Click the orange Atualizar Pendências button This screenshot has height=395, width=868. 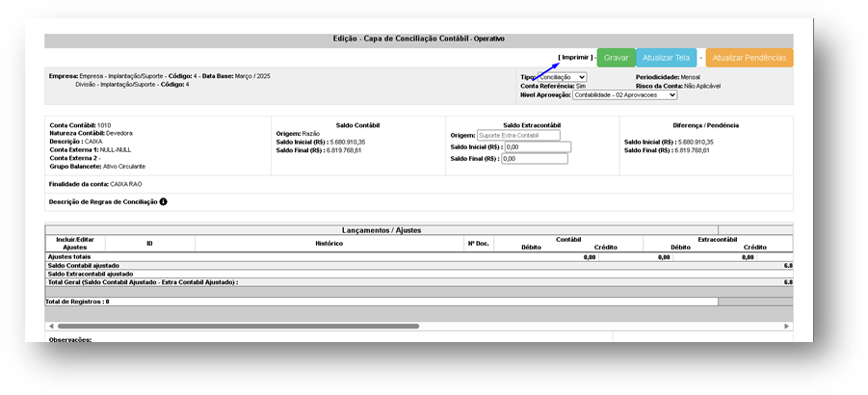(x=750, y=58)
